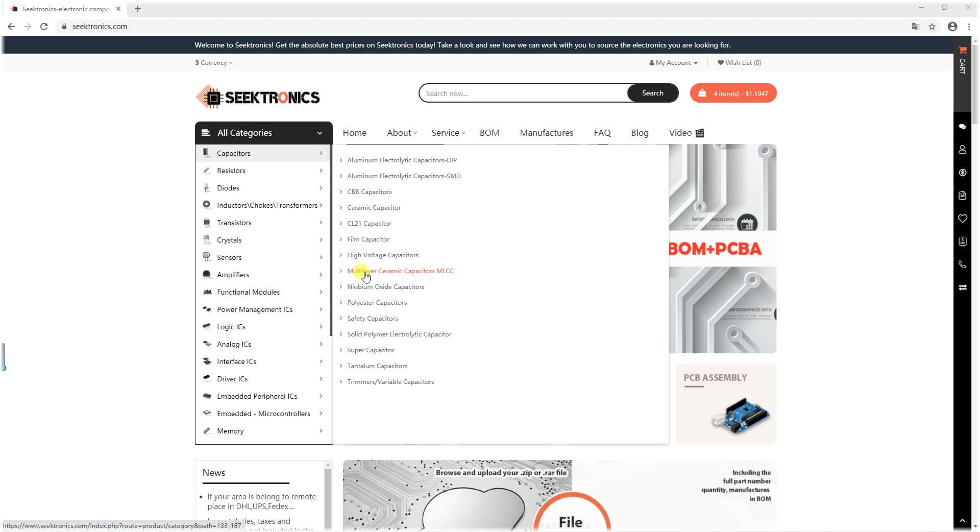Open Wish List (0) link
The height and width of the screenshot is (532, 980).
point(739,63)
